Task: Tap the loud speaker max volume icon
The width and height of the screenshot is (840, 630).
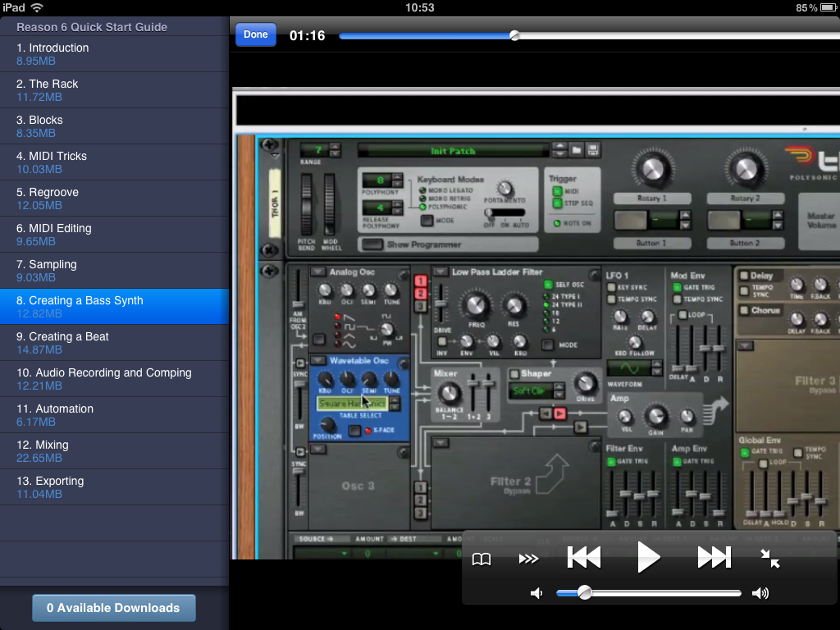Action: coord(760,593)
